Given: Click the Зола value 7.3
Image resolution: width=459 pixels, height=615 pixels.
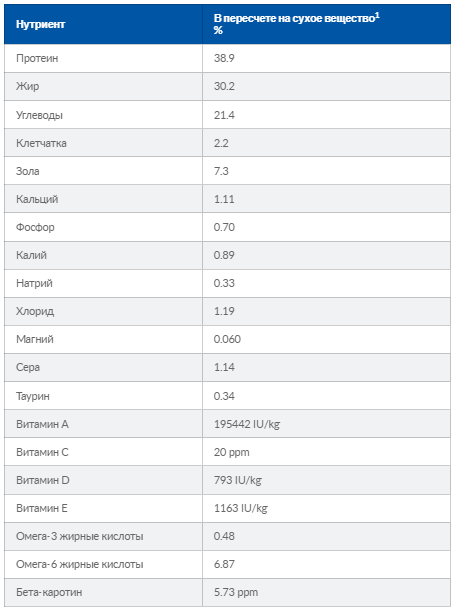Looking at the screenshot, I should pos(221,171).
